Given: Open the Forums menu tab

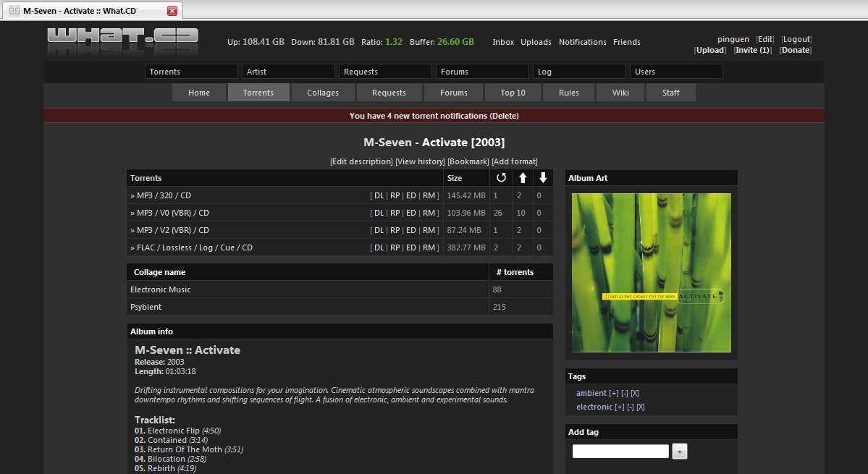Looking at the screenshot, I should tap(453, 93).
